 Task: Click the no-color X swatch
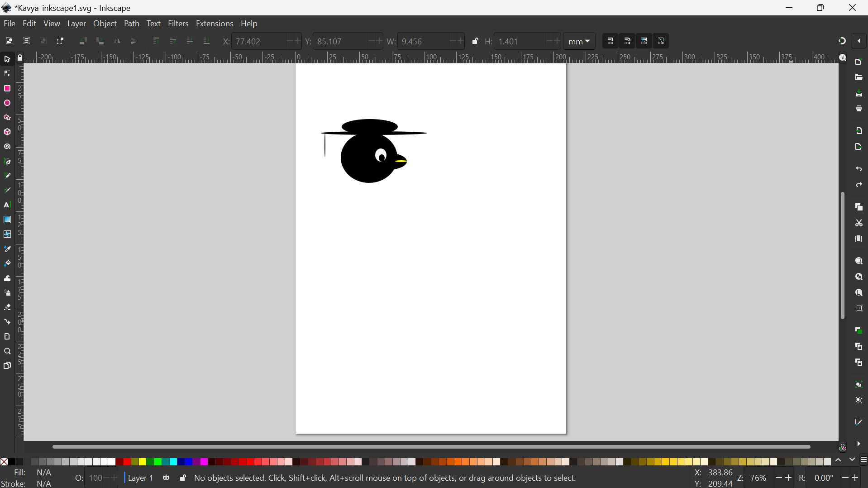4,462
